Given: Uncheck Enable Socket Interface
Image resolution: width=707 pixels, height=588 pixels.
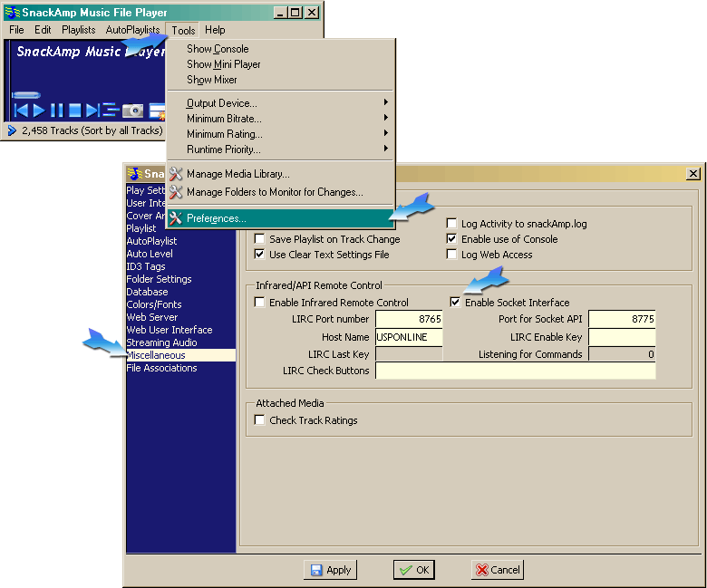Looking at the screenshot, I should click(455, 302).
